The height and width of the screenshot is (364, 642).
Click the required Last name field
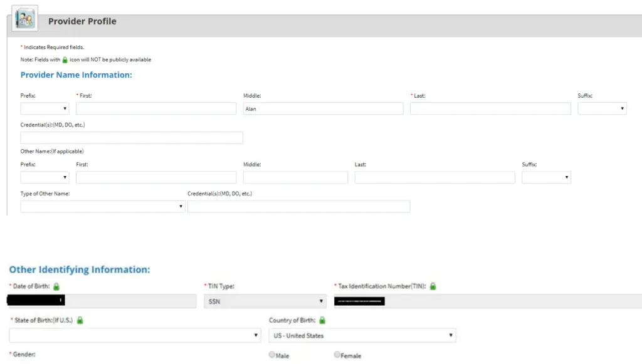pos(490,108)
